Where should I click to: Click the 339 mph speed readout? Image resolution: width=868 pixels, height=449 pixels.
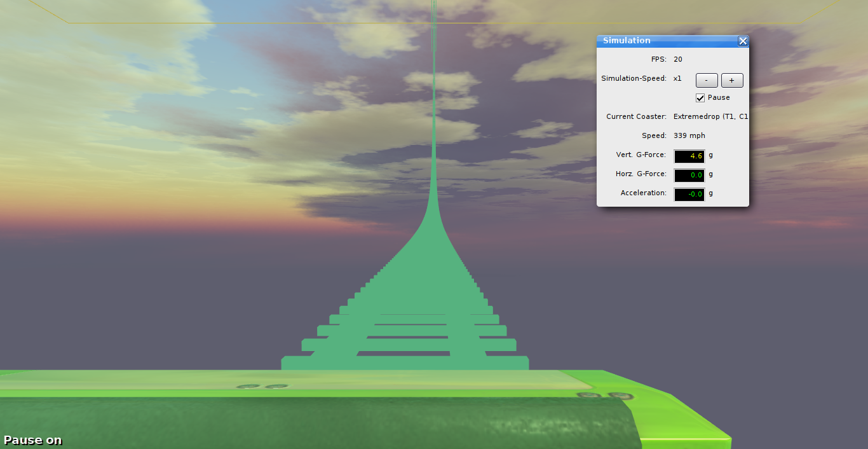689,136
